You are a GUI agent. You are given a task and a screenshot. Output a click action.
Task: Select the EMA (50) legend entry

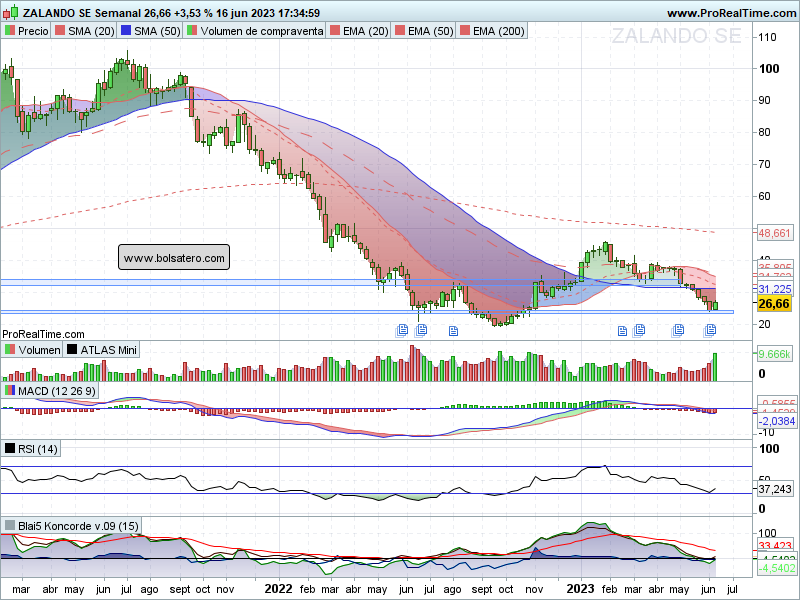[424, 31]
